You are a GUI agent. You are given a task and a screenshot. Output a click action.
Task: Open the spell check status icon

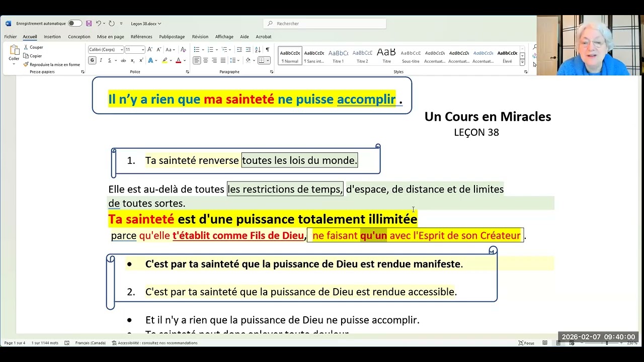pyautogui.click(x=67, y=343)
